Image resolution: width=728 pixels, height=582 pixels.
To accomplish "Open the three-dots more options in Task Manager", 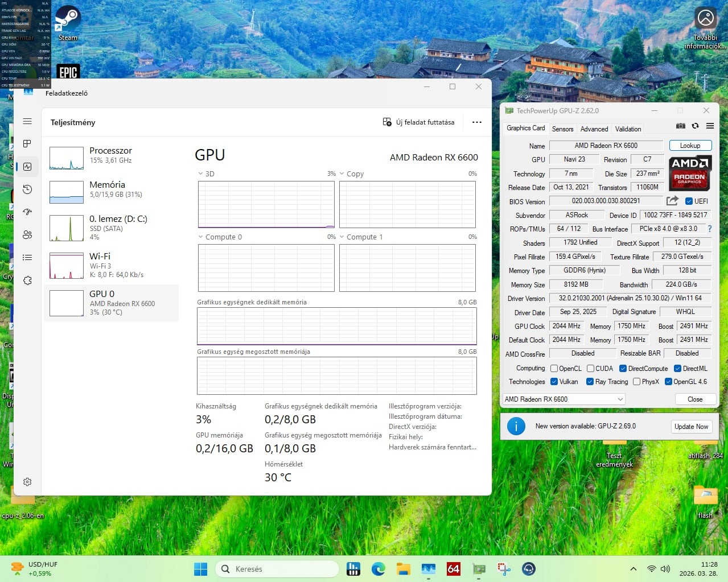I will 477,122.
